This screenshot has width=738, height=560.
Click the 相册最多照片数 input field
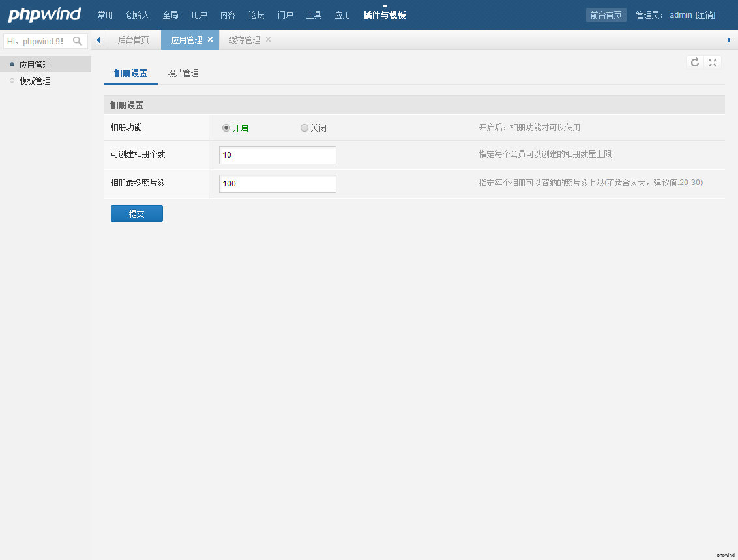(278, 184)
